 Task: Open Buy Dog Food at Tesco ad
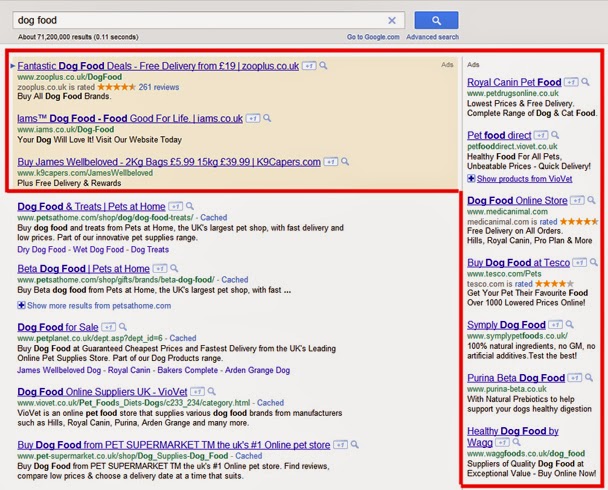[518, 262]
